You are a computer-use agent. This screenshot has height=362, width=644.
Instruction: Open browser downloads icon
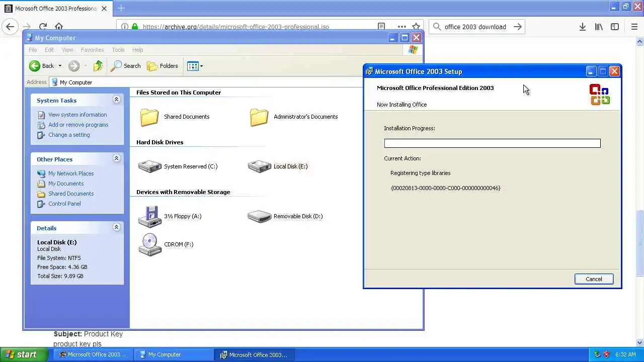click(582, 27)
